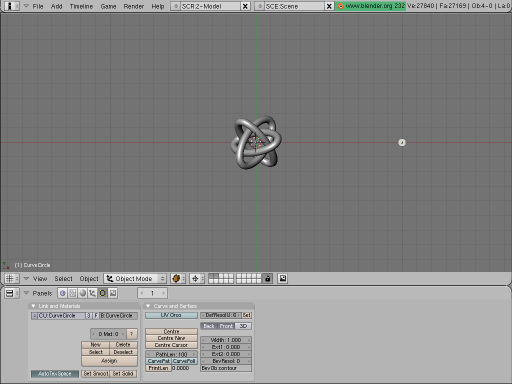Open the Shading context (sphere icon)
This screenshot has width=512, height=384.
pyautogui.click(x=82, y=293)
